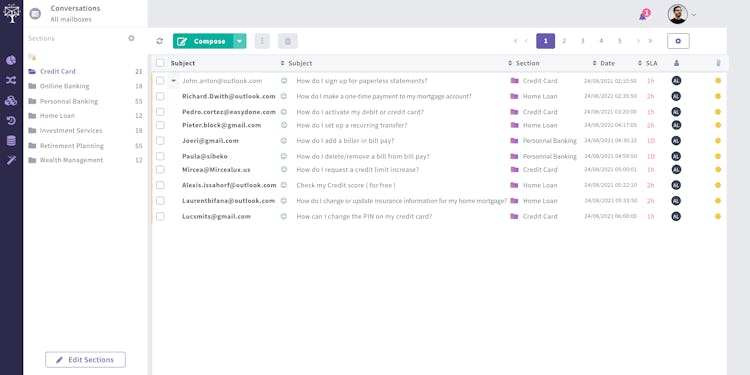Viewport: 750px width, 375px height.
Task: Check the Pedro.cortez@easydone.com row checkbox
Action: (x=160, y=112)
